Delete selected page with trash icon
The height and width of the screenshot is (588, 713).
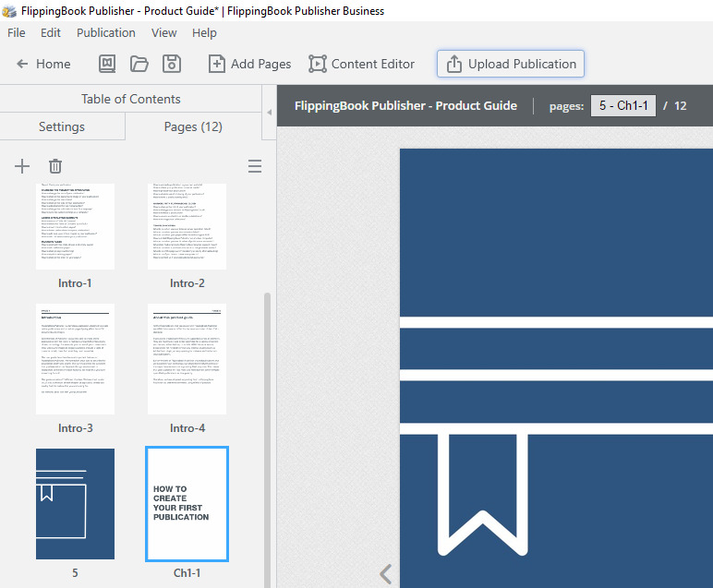55,166
